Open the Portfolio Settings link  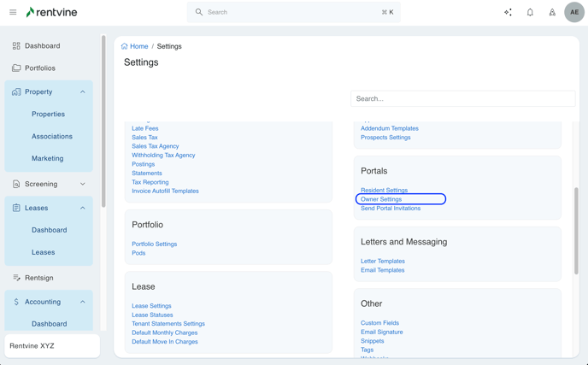154,244
